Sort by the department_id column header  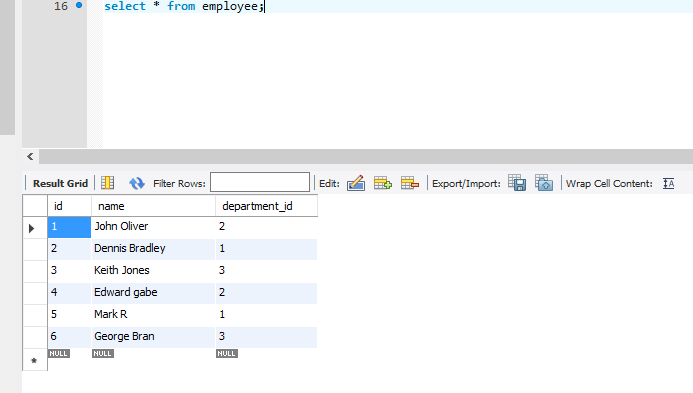click(267, 206)
